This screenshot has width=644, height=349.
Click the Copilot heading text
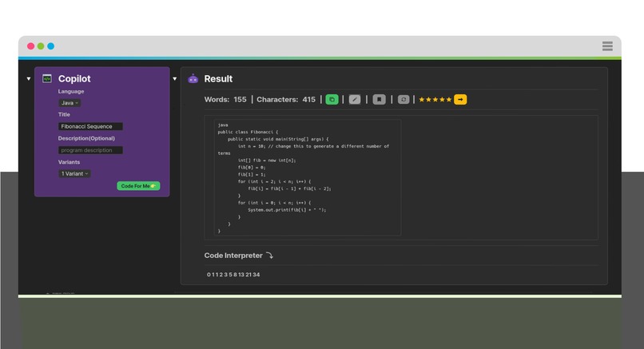click(x=74, y=79)
